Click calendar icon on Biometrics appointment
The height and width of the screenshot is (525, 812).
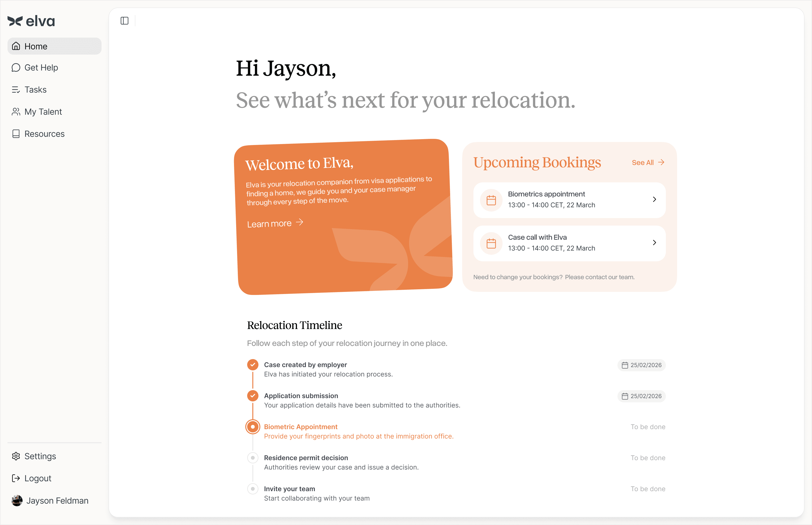click(491, 200)
